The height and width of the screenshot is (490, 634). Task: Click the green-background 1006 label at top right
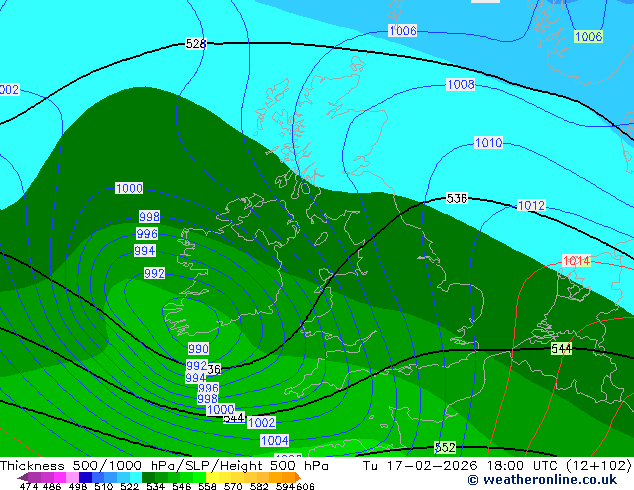pos(588,37)
